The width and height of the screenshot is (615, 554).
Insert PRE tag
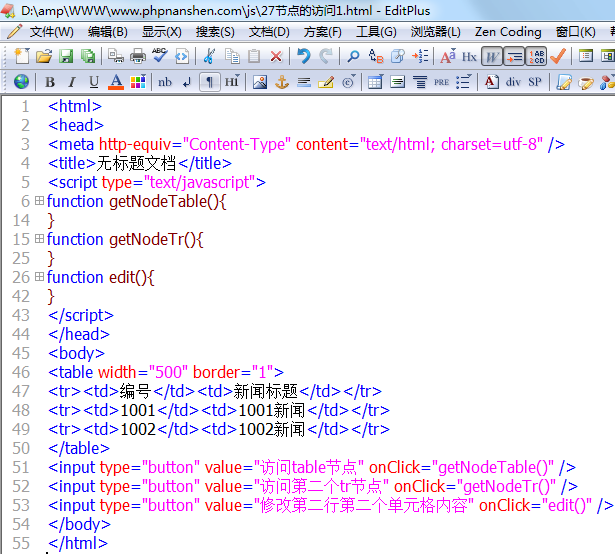click(441, 82)
